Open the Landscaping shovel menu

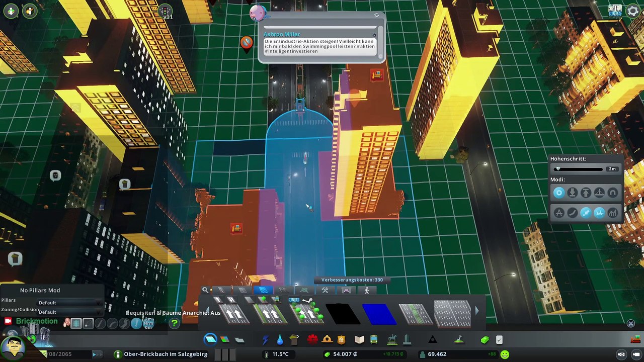click(459, 340)
